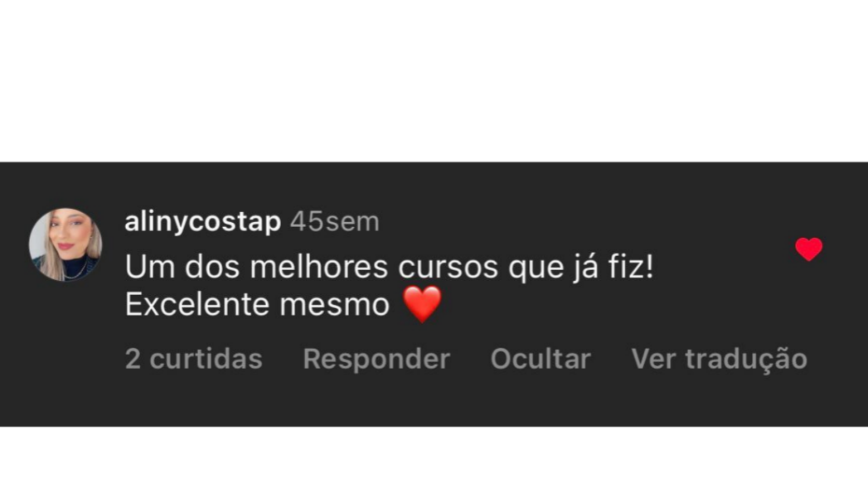Reply to alinycostap using Responder
868x503 pixels.
(x=376, y=359)
